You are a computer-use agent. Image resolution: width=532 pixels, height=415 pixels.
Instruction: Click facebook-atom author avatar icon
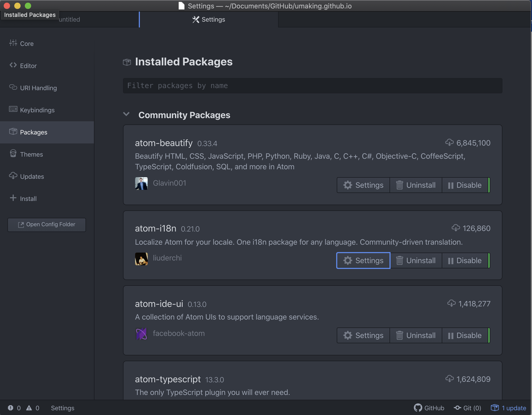click(141, 334)
